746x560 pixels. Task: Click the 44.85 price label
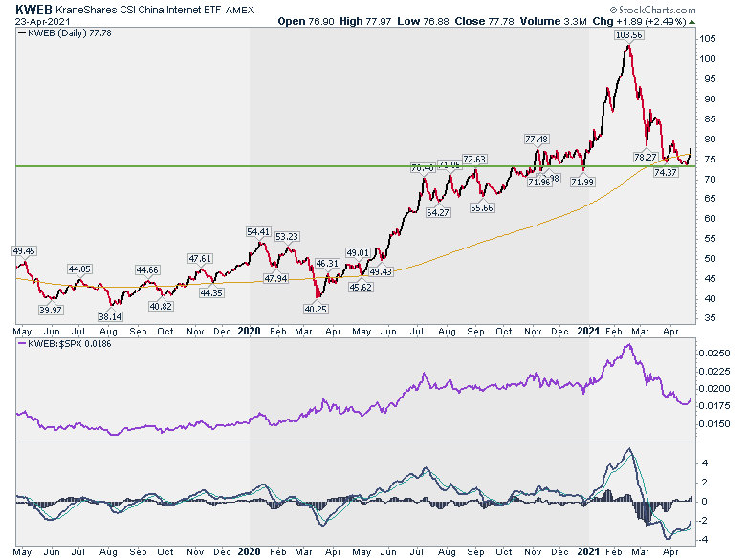79,269
